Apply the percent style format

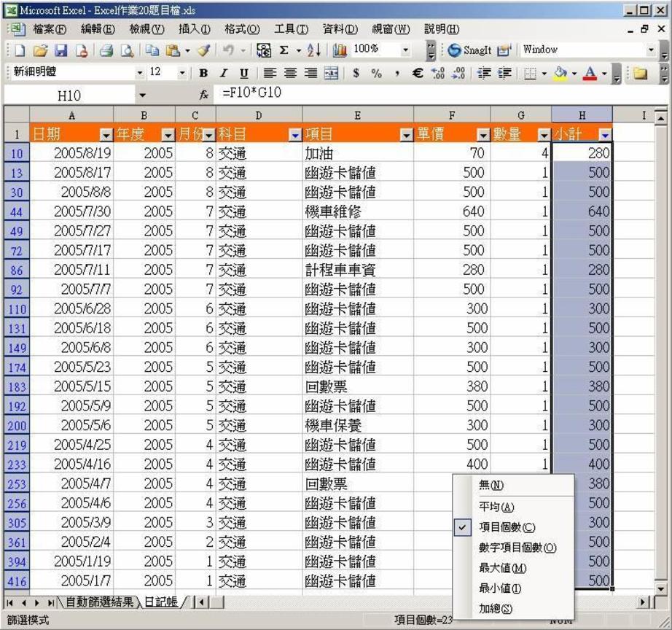pos(376,73)
